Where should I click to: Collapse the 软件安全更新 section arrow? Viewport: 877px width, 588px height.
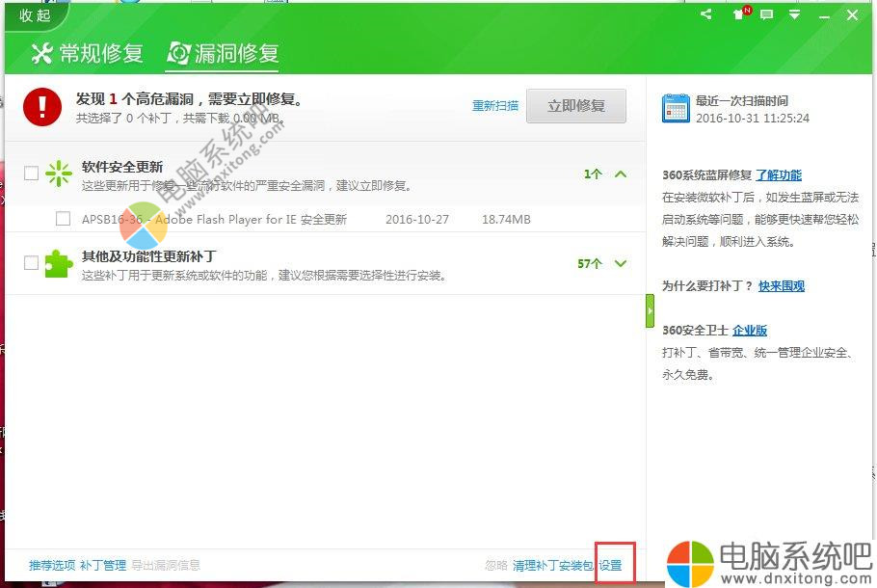(x=621, y=174)
